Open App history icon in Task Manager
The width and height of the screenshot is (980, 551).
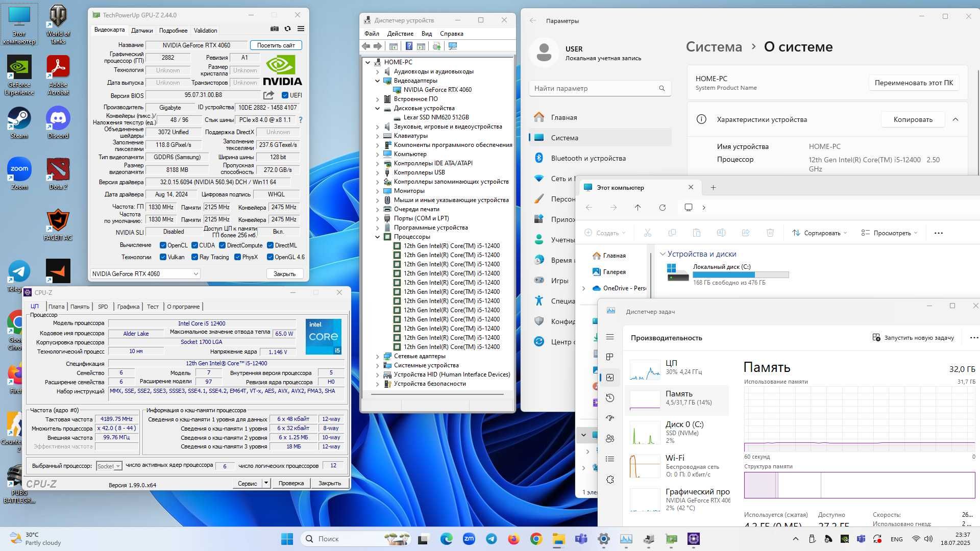tap(610, 398)
